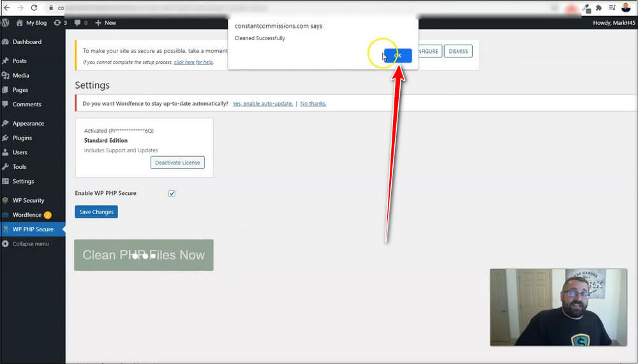Click the webcam video overlay

click(x=558, y=307)
